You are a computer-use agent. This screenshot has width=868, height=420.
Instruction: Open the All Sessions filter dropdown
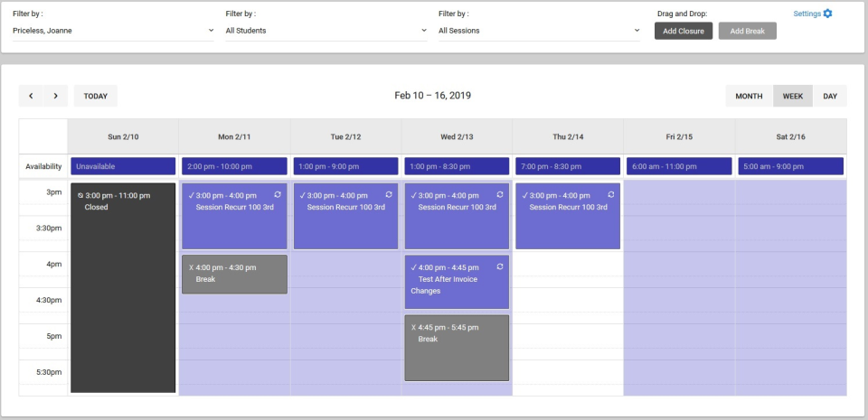click(539, 31)
